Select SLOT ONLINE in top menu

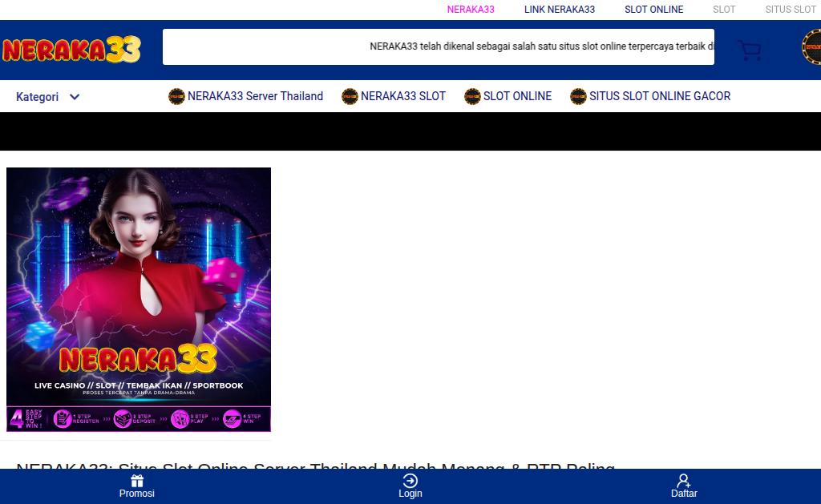653,10
